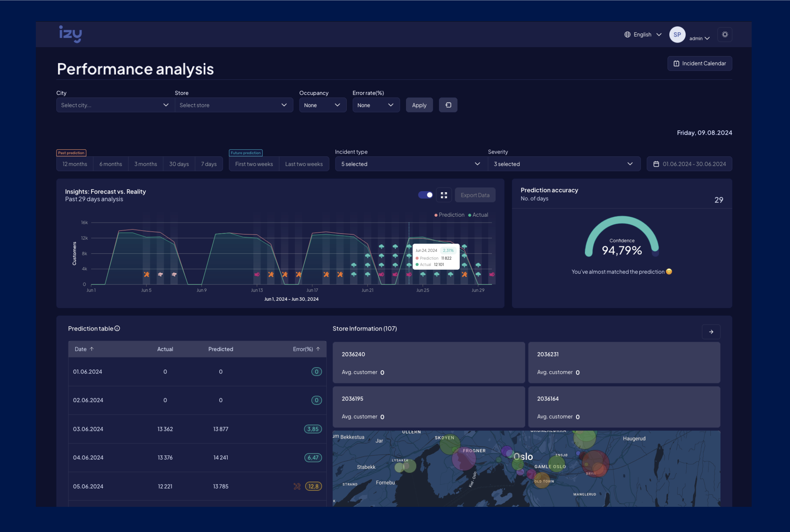
Task: Click the Prediction table info icon
Action: tap(117, 328)
